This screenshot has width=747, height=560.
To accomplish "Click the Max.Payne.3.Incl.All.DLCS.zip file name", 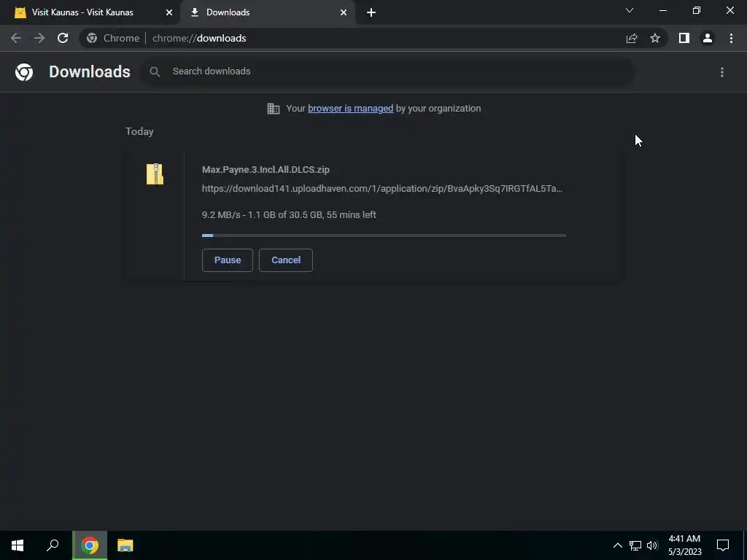I will click(x=266, y=169).
